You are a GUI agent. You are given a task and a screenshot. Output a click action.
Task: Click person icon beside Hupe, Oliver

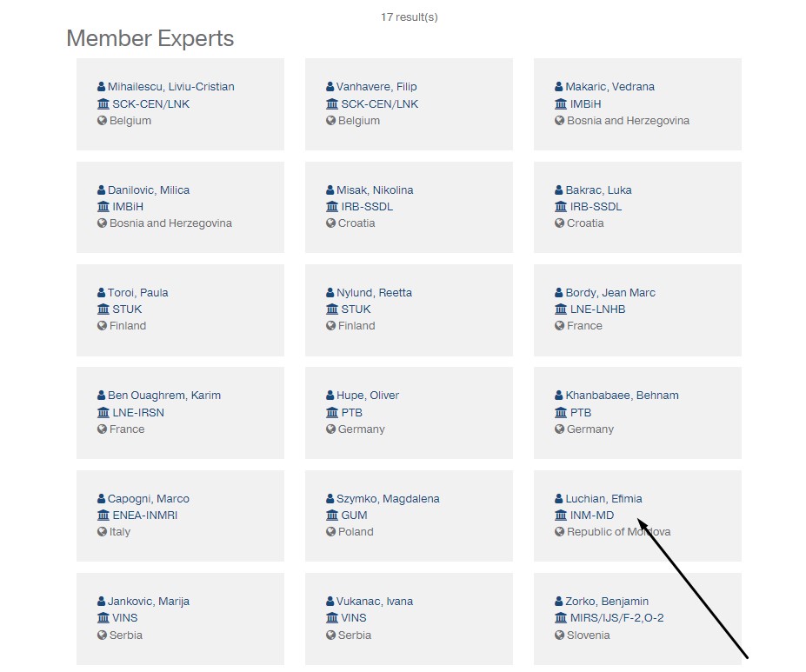[x=330, y=396]
